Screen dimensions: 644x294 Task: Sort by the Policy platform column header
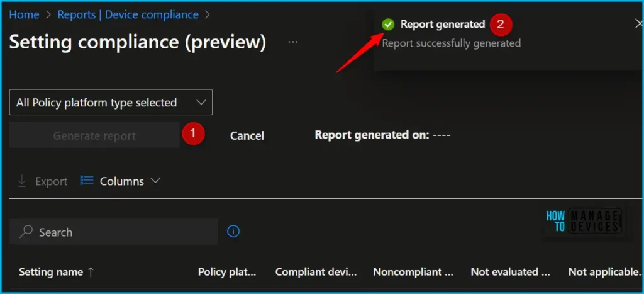coord(227,272)
